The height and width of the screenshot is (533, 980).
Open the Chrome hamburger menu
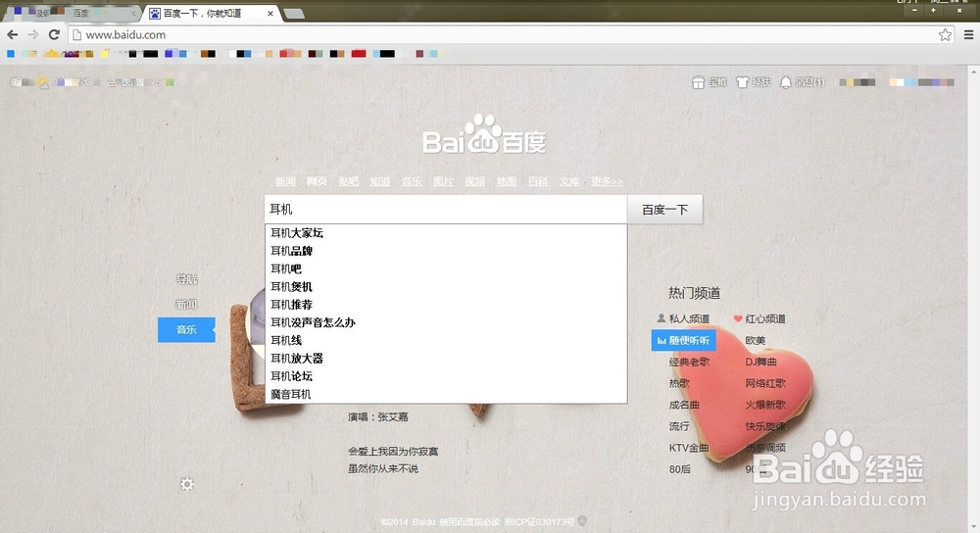coord(969,35)
